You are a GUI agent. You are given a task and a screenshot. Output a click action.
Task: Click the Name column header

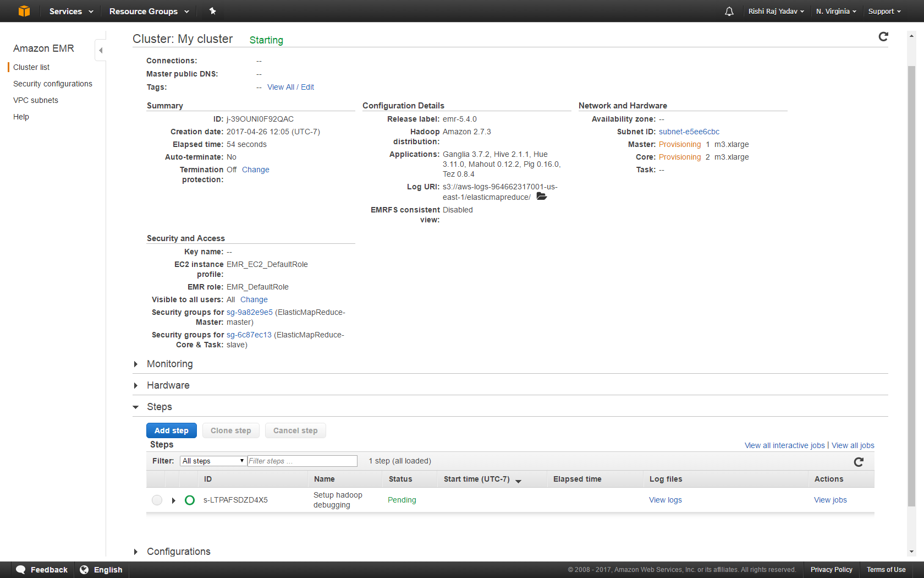[x=324, y=479]
